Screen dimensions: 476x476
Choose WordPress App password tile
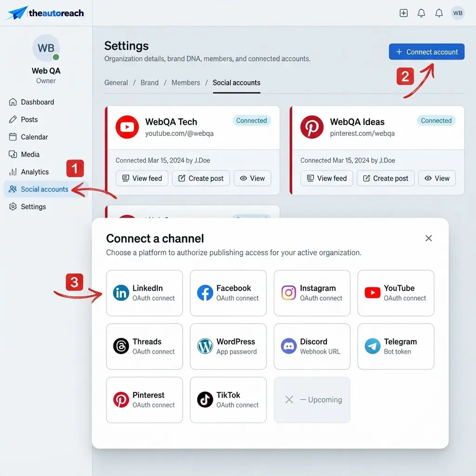click(228, 346)
